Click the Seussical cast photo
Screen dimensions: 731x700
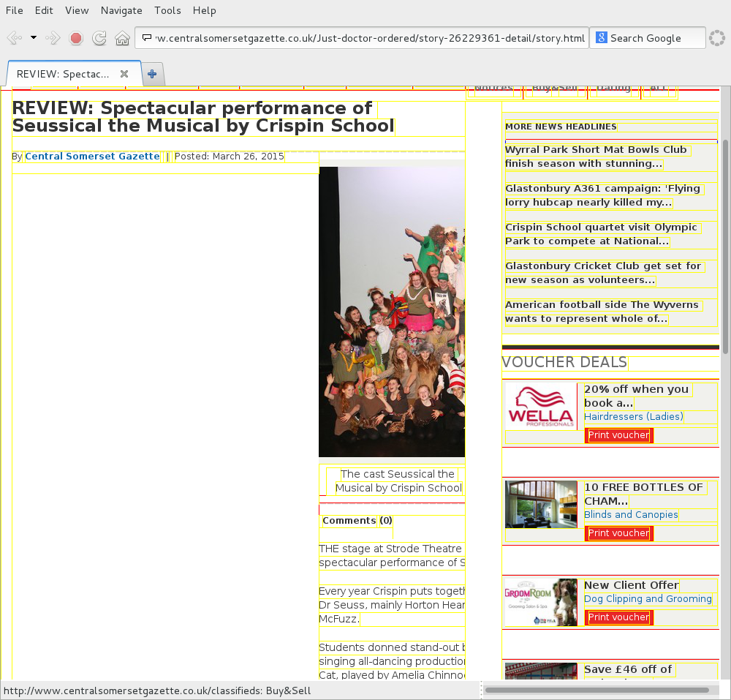[x=392, y=312]
